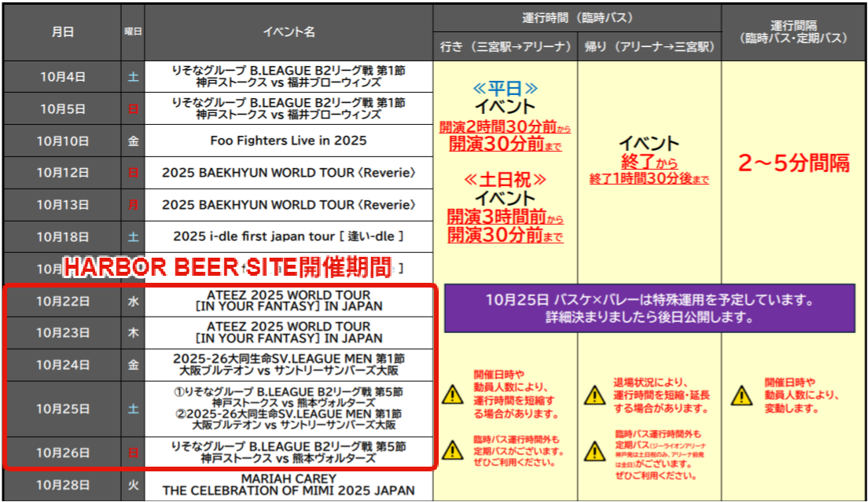Click the blue 土 day marker for 10月4日
The image size is (868, 502).
[133, 77]
